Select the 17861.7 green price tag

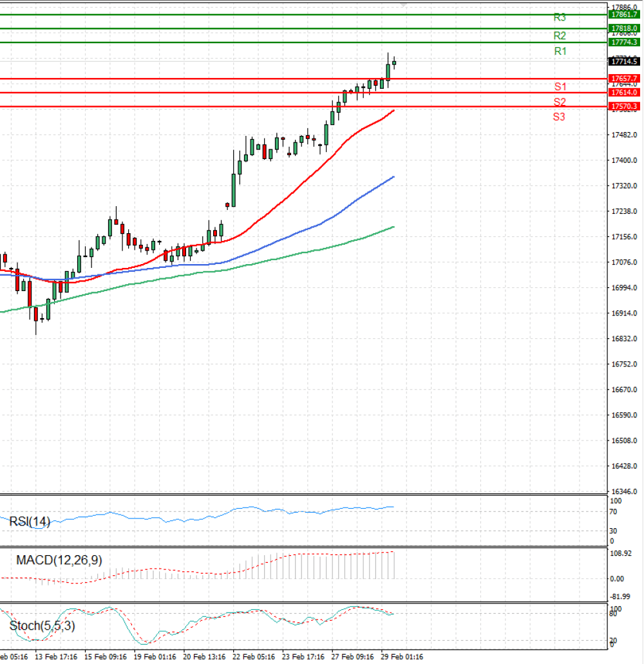click(623, 14)
